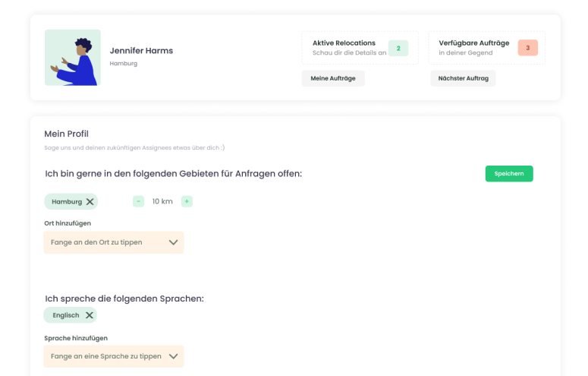This screenshot has height=376, width=588.
Task: Click the Speichern button
Action: click(x=509, y=173)
